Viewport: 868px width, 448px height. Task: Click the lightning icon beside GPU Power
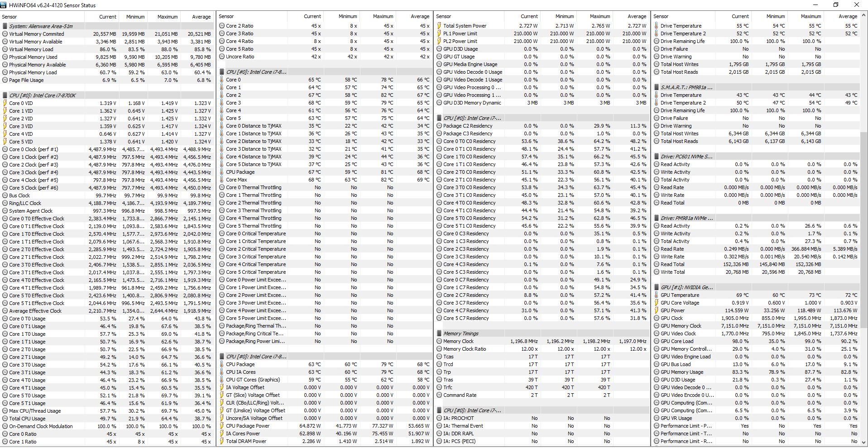click(x=657, y=310)
